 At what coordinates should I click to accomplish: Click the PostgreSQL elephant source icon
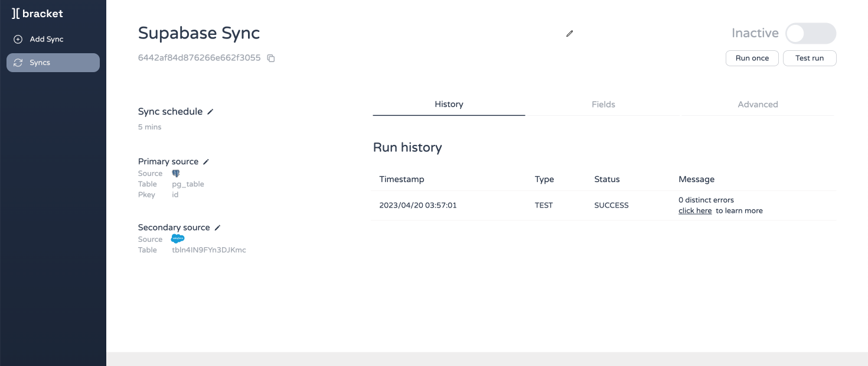(x=175, y=173)
